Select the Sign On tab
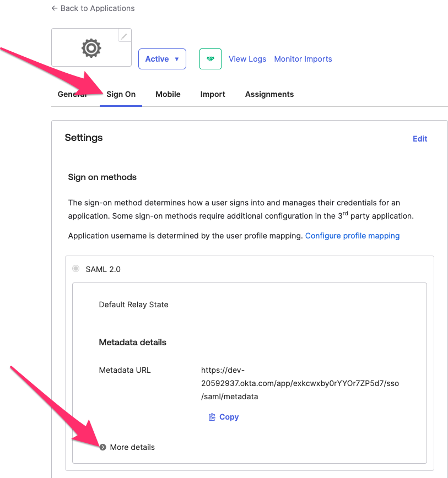Viewport: 448px width, 478px height. click(x=121, y=94)
